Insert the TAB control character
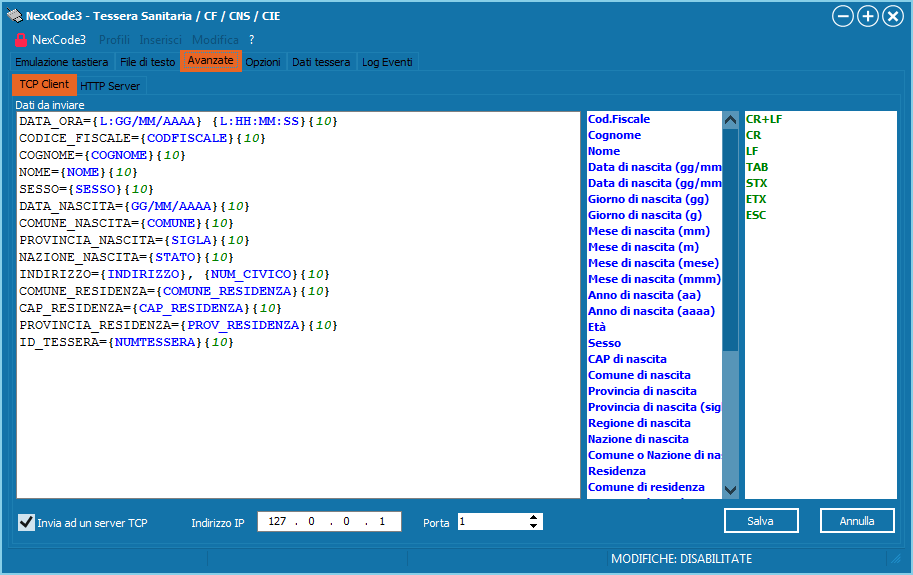The width and height of the screenshot is (913, 575). point(757,167)
